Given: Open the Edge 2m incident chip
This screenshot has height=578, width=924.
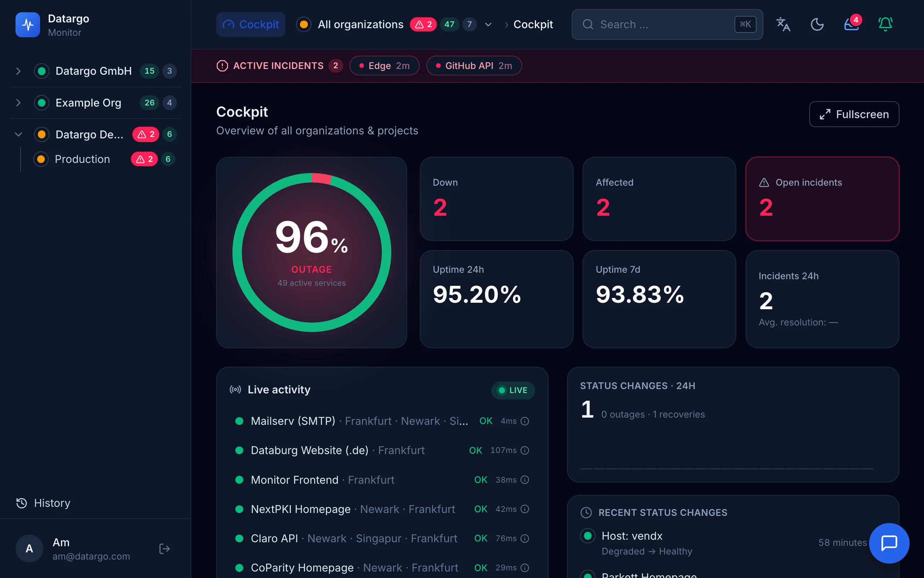Looking at the screenshot, I should (x=384, y=66).
